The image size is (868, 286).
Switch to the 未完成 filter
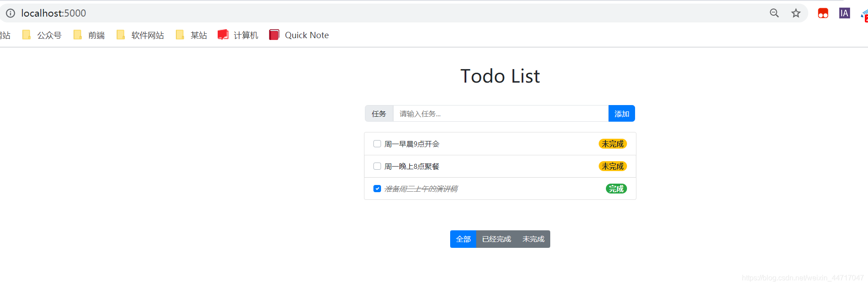(x=533, y=239)
